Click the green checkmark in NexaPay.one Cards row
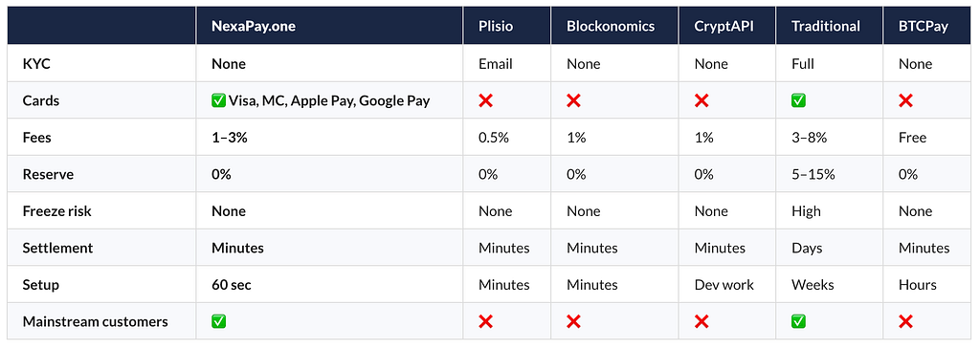 pos(219,100)
